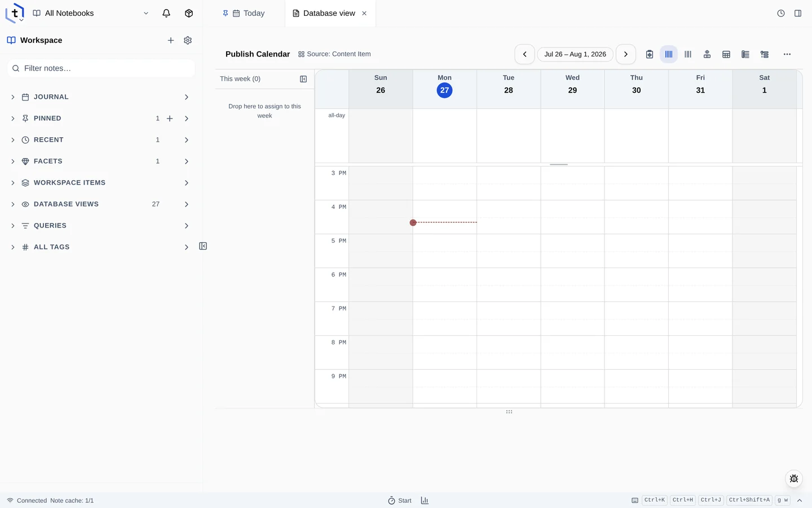Open the bar chart stats icon in status bar
812x508 pixels.
click(x=425, y=501)
